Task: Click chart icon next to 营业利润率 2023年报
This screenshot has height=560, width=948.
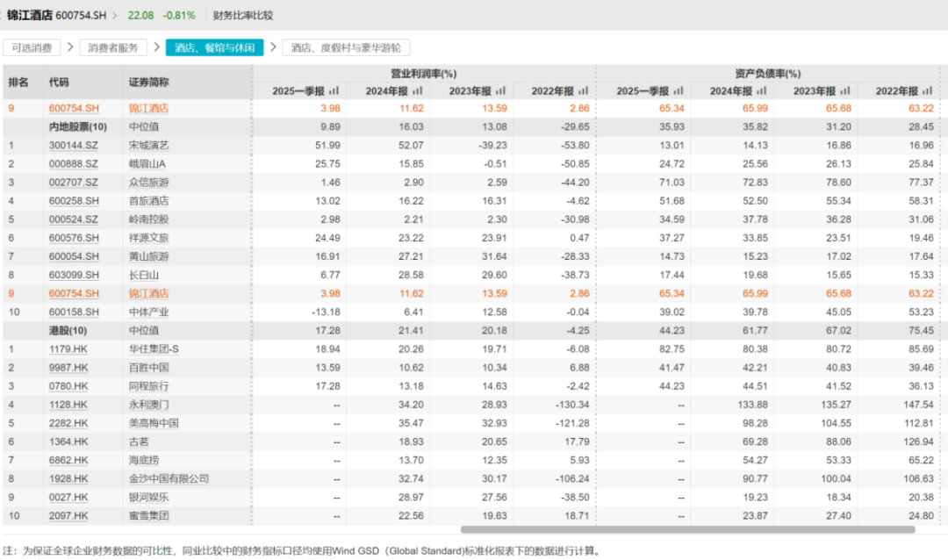Action: point(500,91)
